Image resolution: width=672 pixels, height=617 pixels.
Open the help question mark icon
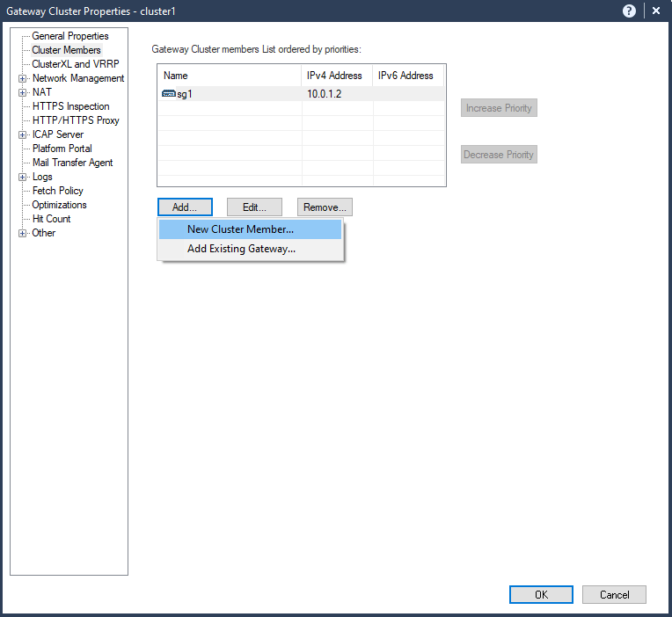(x=629, y=11)
